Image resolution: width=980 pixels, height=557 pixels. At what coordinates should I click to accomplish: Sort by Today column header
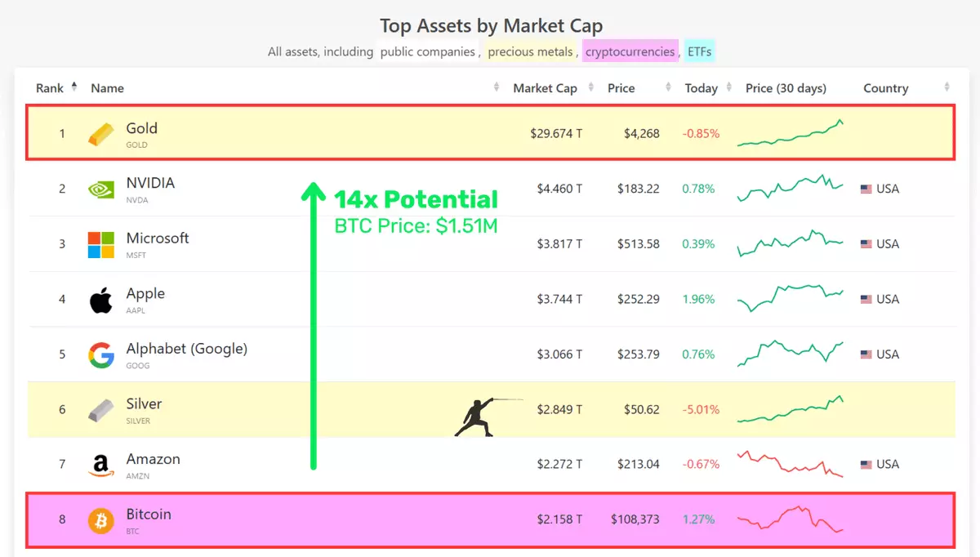click(701, 88)
